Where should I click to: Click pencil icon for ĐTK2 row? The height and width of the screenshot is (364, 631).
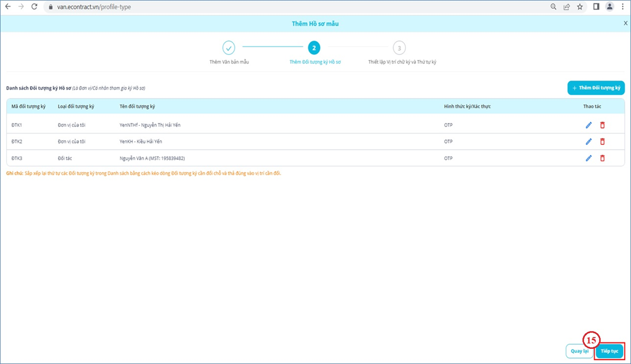588,142
